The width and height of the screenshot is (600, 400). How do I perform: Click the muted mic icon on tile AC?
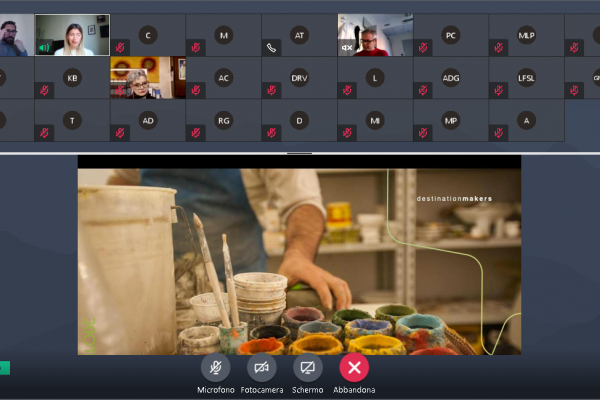196,90
